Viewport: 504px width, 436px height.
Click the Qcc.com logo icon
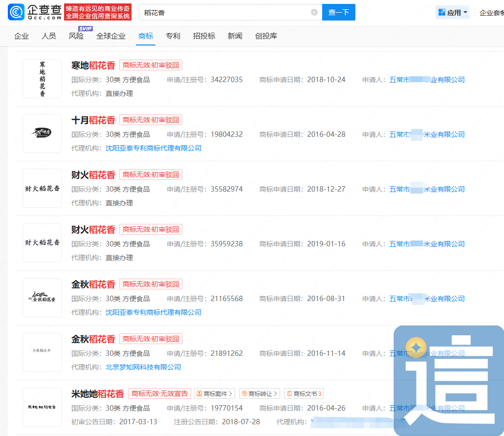pyautogui.click(x=16, y=12)
